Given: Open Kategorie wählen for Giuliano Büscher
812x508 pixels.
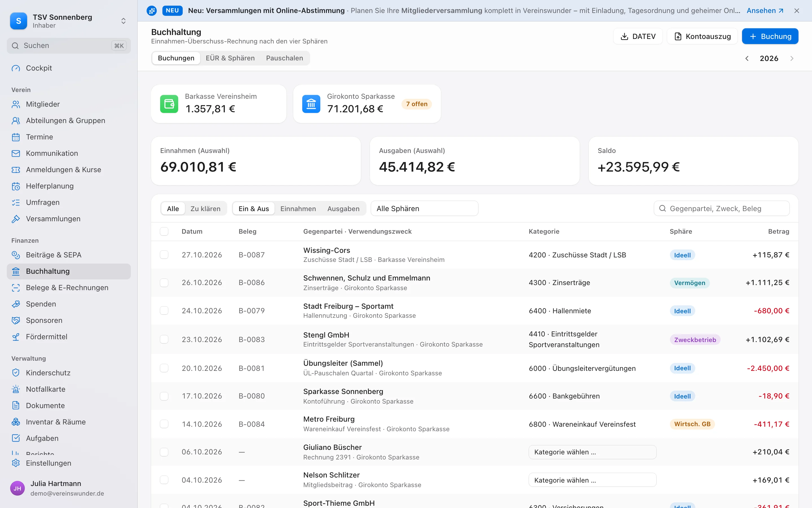Looking at the screenshot, I should pos(592,452).
